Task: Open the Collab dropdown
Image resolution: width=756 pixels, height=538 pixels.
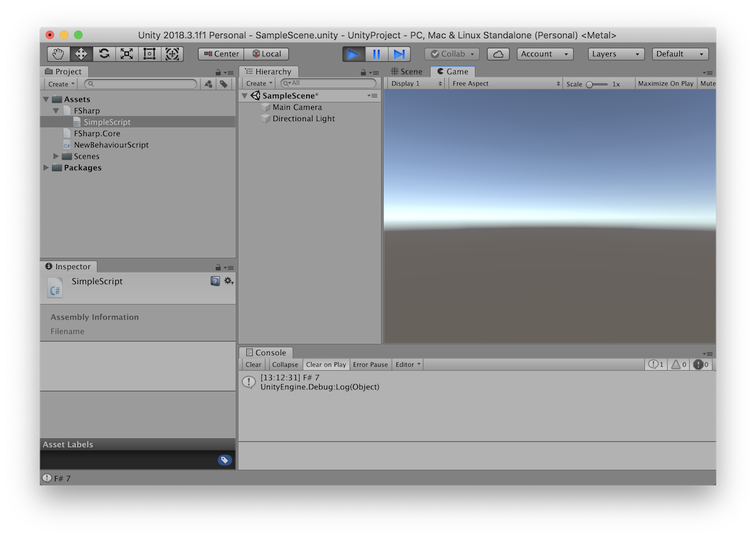Action: coord(452,54)
